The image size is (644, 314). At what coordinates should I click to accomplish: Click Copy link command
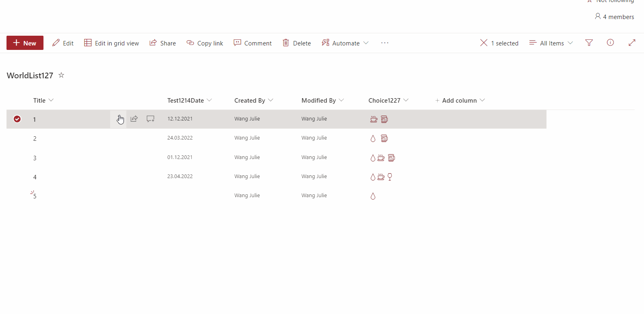[205, 43]
